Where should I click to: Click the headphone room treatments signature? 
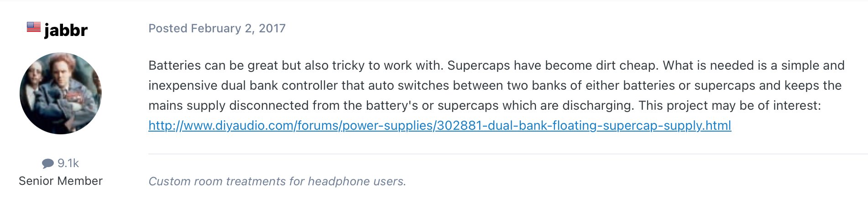coord(277,181)
